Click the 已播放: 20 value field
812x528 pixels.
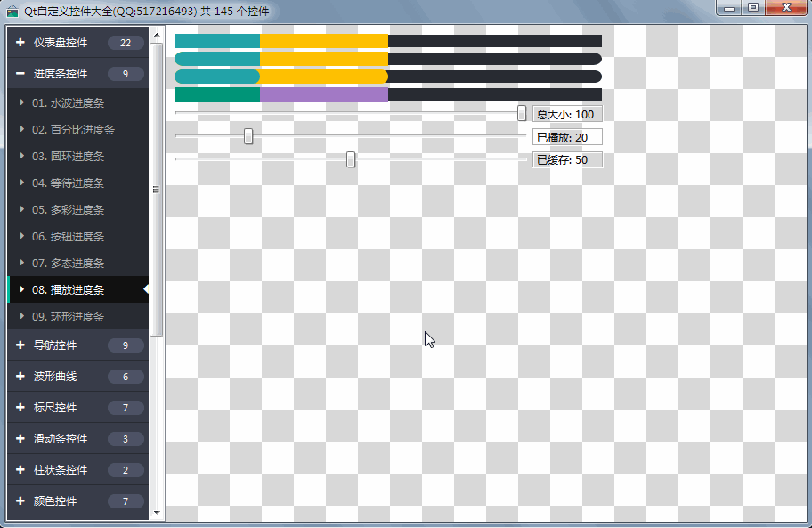(567, 137)
